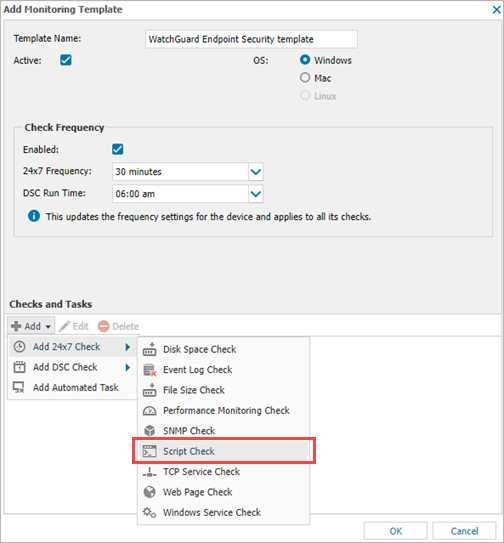Viewport: 504px width, 543px height.
Task: Click the Web Page Check globe icon
Action: [149, 492]
